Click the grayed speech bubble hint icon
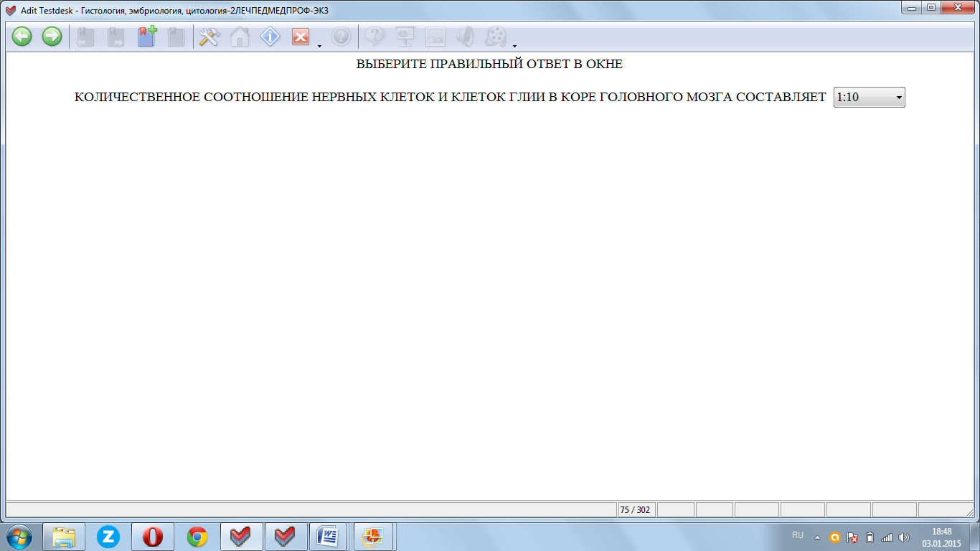The width and height of the screenshot is (980, 551). [x=374, y=37]
